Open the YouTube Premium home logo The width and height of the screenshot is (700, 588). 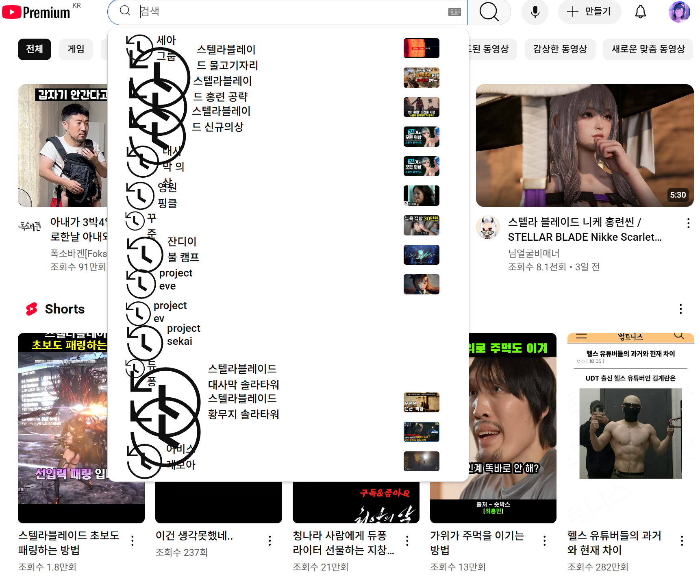point(36,12)
